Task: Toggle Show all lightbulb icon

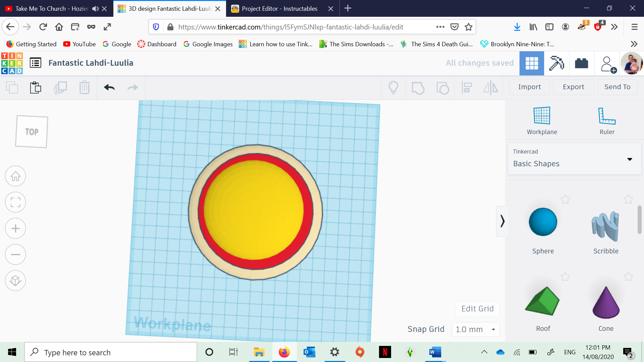Action: (393, 88)
